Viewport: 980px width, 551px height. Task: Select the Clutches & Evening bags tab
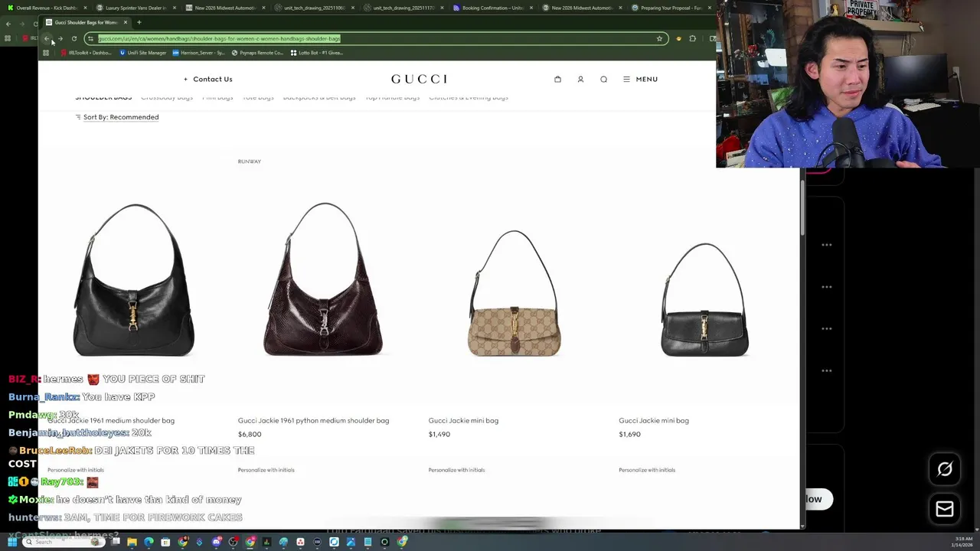469,97
